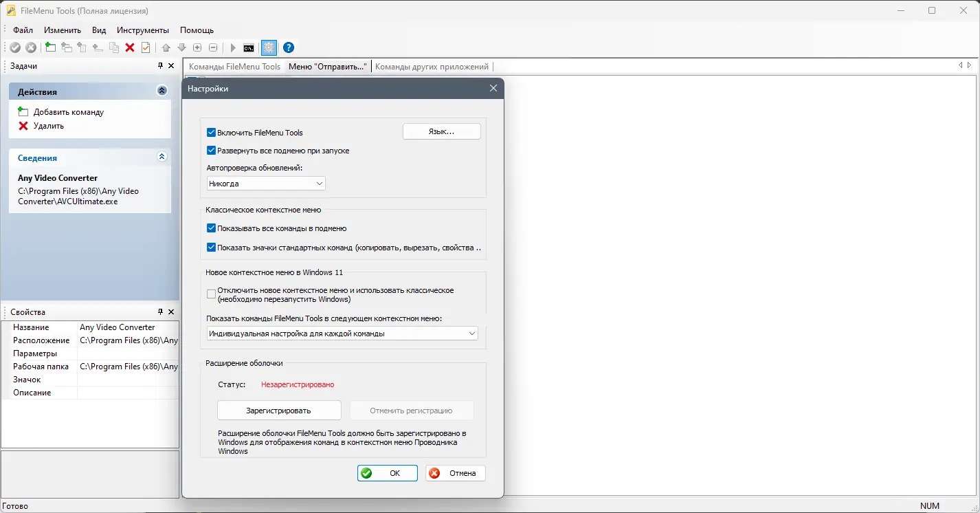The width and height of the screenshot is (980, 513).
Task: Open the Файл menu
Action: (x=23, y=30)
